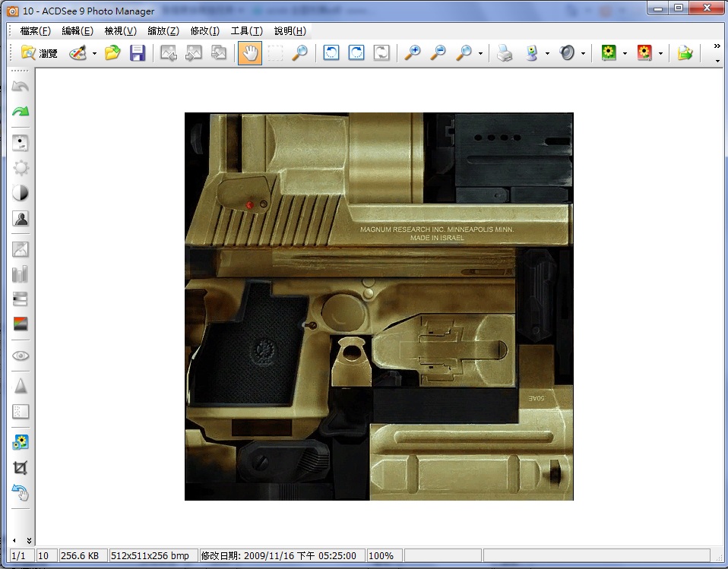Image resolution: width=728 pixels, height=569 pixels.
Task: Expand the red sunflower icon dropdown
Action: (660, 53)
